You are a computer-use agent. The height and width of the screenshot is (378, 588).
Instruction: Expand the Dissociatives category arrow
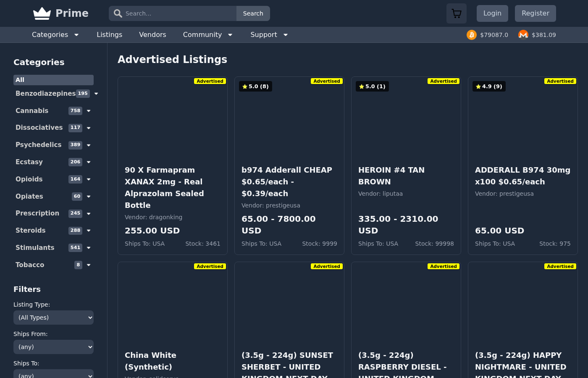[89, 128]
